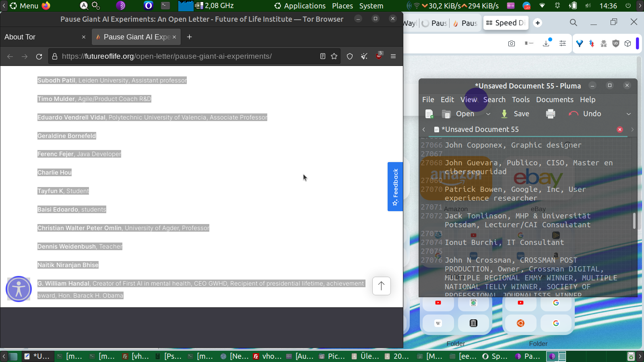Click Pluma's Print icon
Screen dimensions: 644x362
pyautogui.click(x=551, y=114)
